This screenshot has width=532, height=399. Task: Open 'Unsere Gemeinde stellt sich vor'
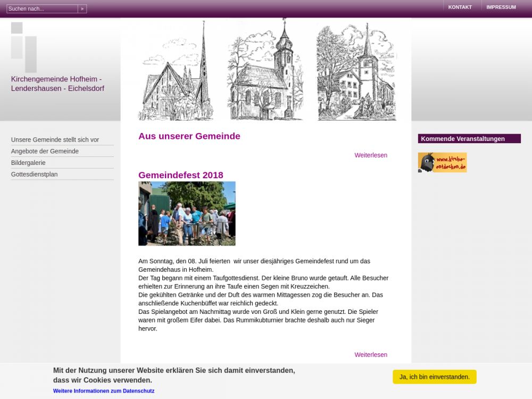[55, 140]
